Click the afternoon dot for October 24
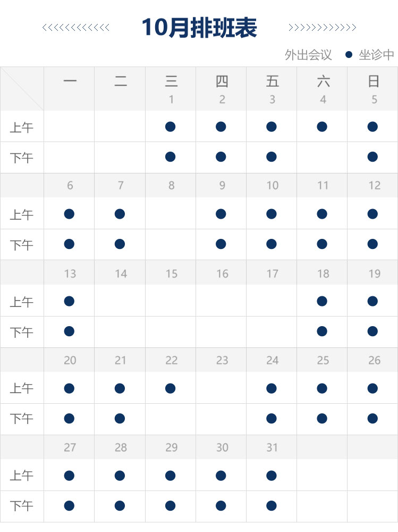This screenshot has width=398, height=532. pyautogui.click(x=272, y=419)
